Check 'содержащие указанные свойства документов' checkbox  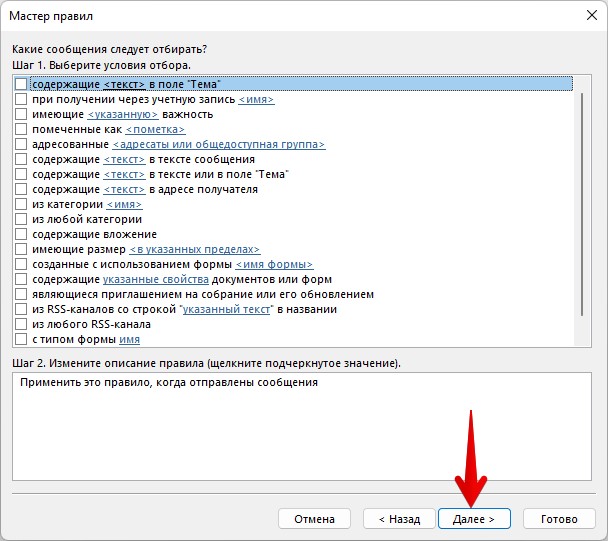21,279
